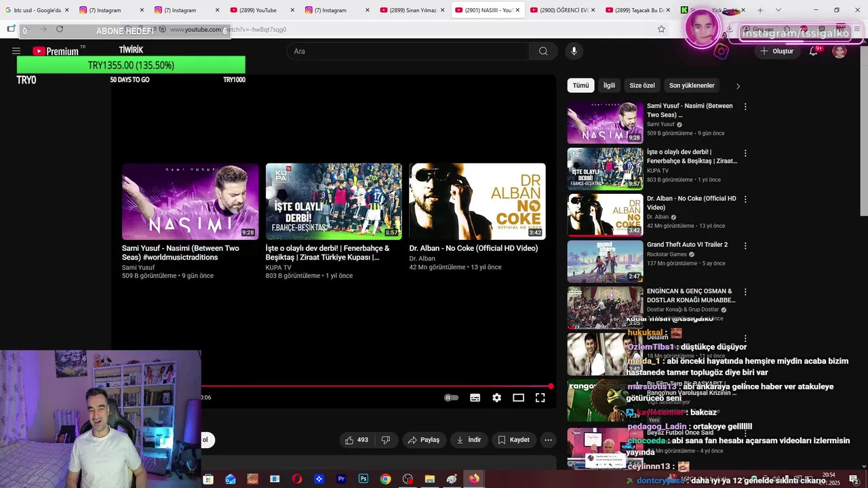Go to YouTube Premium home logo
The image size is (868, 488).
tap(56, 51)
